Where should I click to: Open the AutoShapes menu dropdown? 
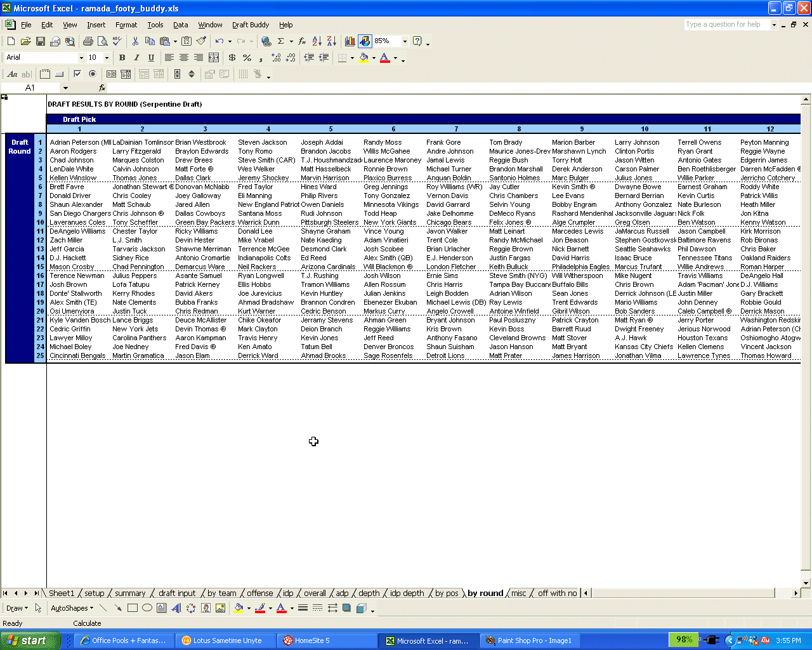[x=72, y=608]
